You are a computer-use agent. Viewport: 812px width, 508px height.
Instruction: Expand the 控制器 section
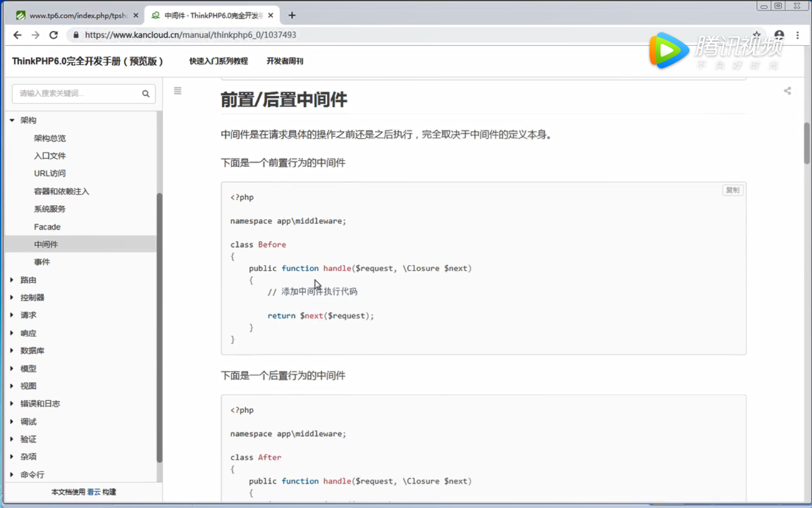(x=12, y=297)
